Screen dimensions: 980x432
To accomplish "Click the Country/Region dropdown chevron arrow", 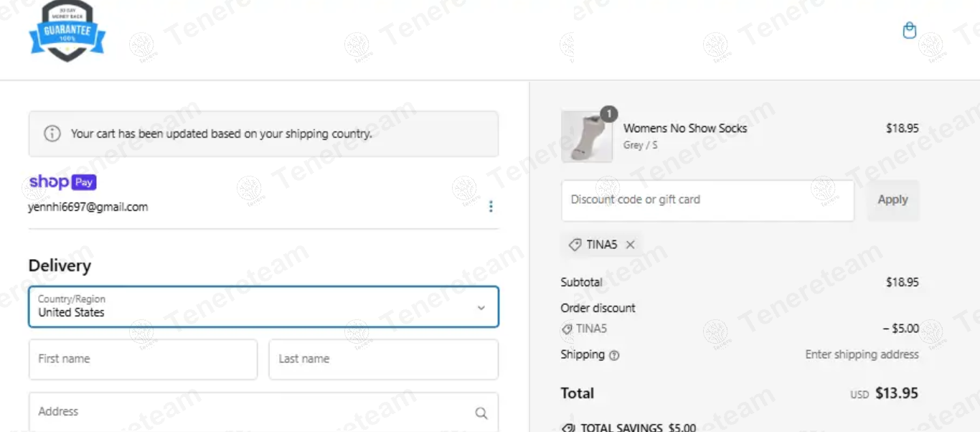I will click(481, 308).
